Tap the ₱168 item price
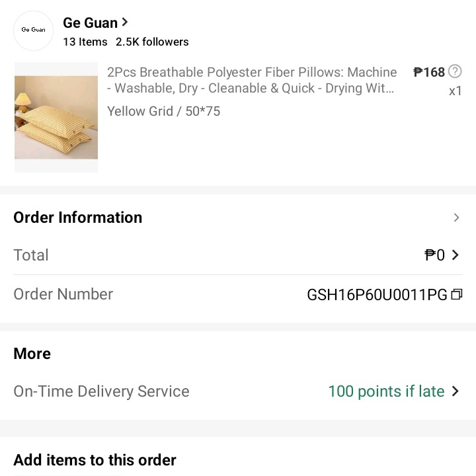Screen dimensions: 476x476 429,72
